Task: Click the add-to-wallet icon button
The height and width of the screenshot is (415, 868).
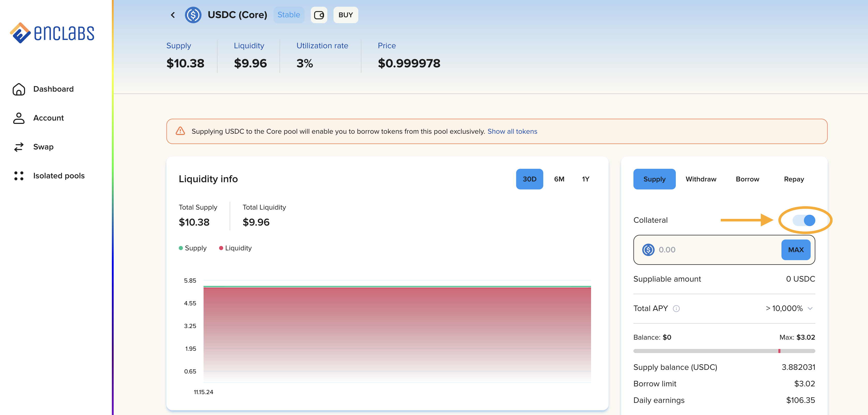Action: pyautogui.click(x=319, y=15)
